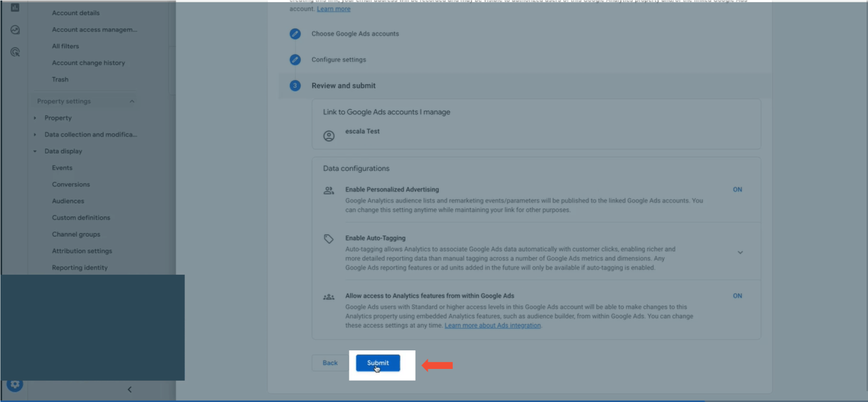Open Account change history
This screenshot has height=402, width=868.
(88, 63)
